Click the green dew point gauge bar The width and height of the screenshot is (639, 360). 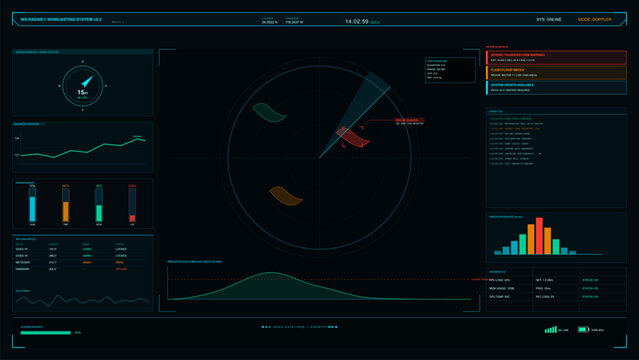pyautogui.click(x=99, y=205)
